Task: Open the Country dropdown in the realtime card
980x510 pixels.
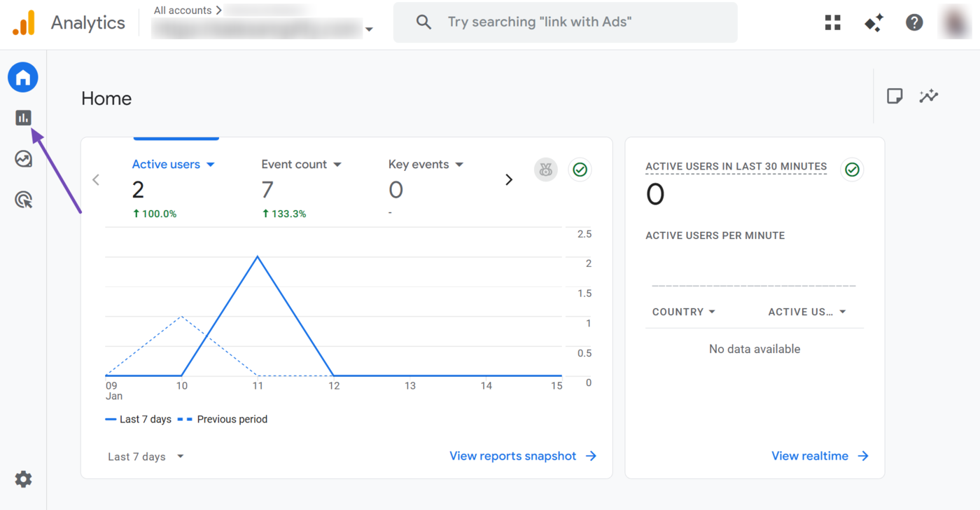Action: (684, 312)
